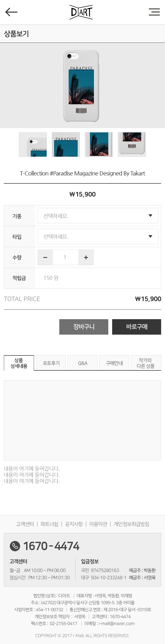The height and width of the screenshot is (644, 165).
Task: Open the hamburger menu icon
Action: 154,12
